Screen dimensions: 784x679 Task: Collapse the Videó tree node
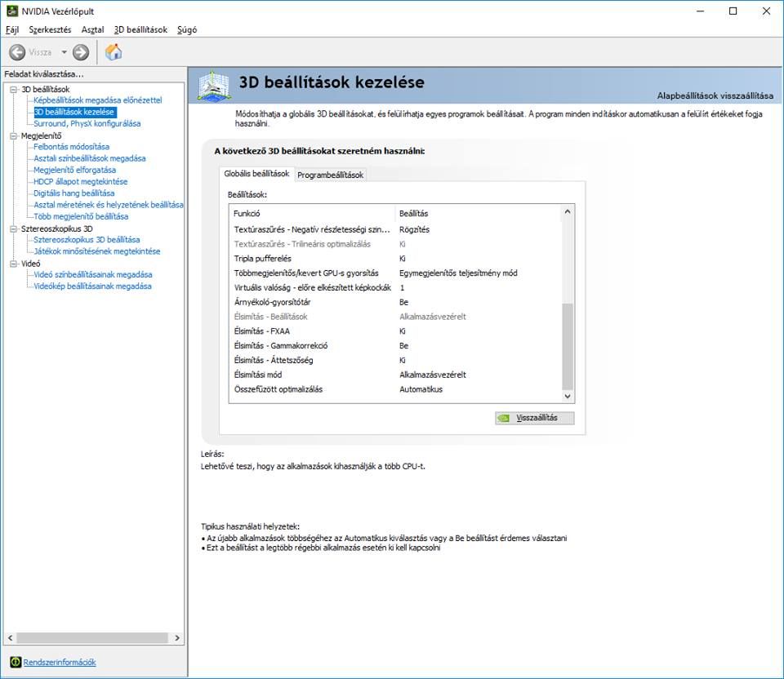[14, 264]
